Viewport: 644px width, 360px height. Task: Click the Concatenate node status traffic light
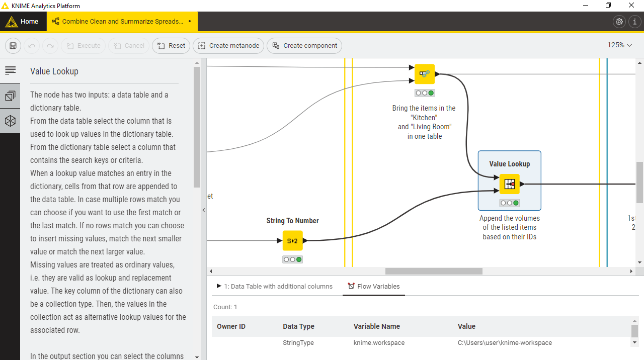(425, 93)
